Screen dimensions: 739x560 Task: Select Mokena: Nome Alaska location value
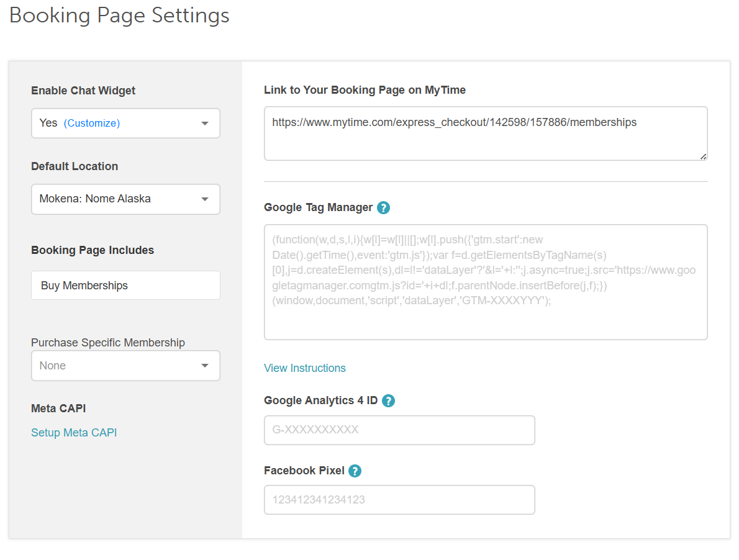(95, 199)
